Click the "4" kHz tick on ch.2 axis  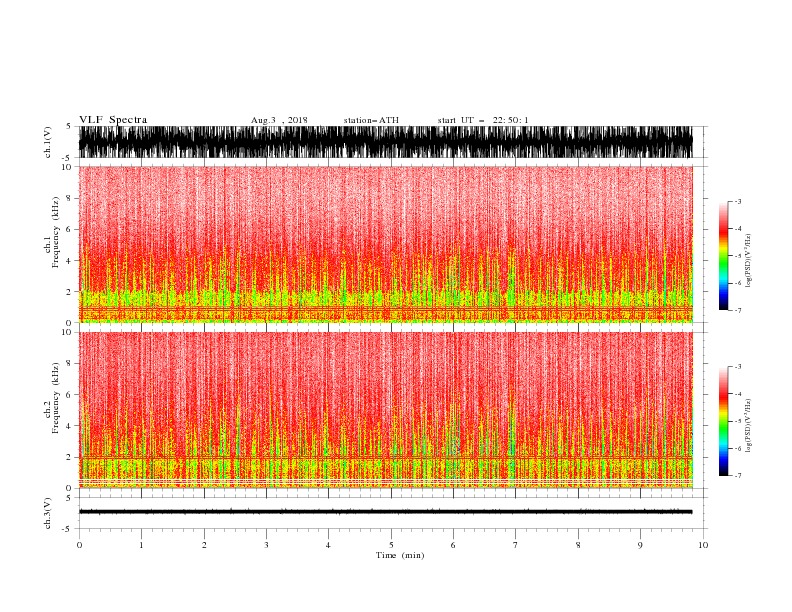point(69,426)
